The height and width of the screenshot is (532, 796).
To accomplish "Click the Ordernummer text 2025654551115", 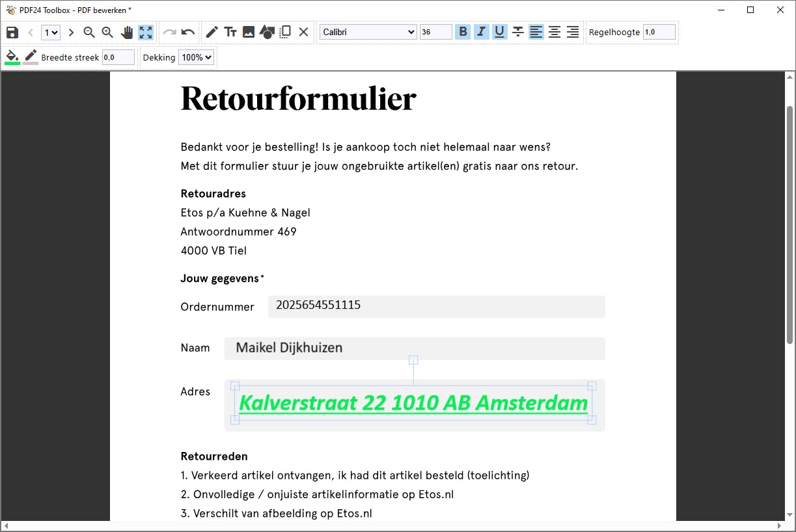I will click(x=318, y=305).
